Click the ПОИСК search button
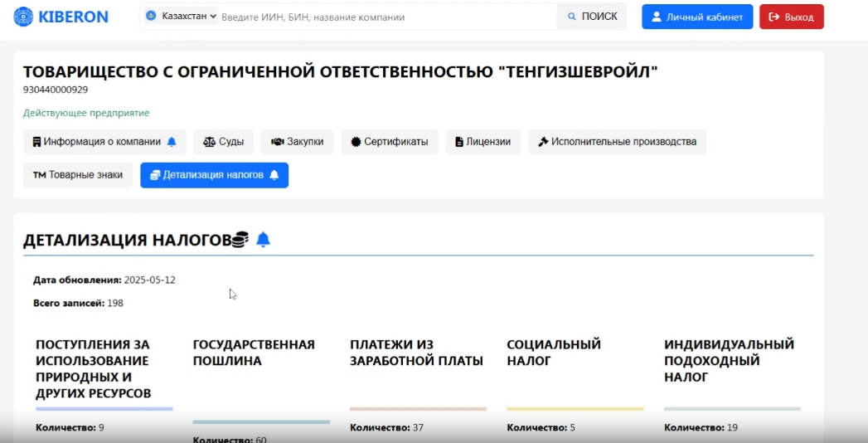 click(592, 17)
